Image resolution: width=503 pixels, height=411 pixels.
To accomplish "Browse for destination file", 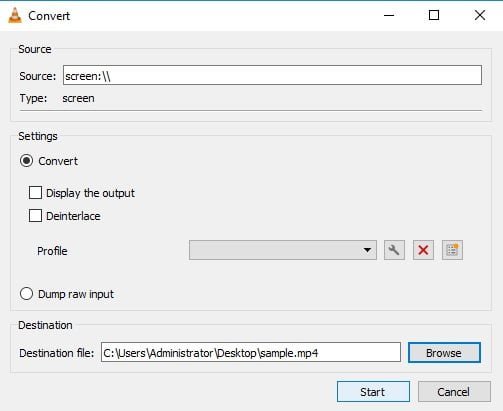I will [444, 353].
